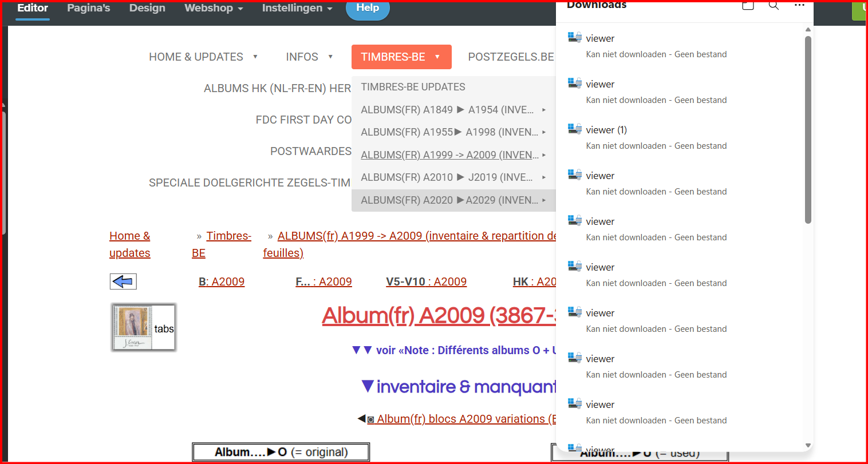Click the search magnifier in Downloads panel

(774, 5)
